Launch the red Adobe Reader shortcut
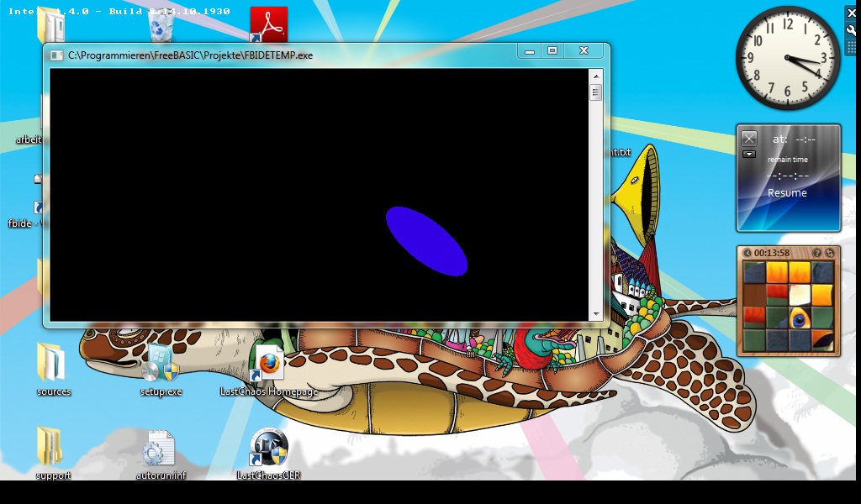The width and height of the screenshot is (861, 504). [268, 24]
